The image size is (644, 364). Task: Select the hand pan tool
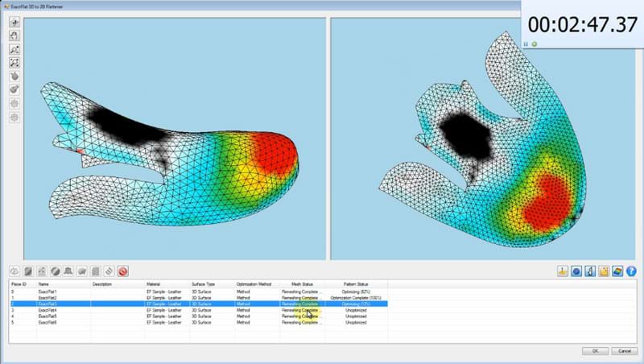coord(15,35)
